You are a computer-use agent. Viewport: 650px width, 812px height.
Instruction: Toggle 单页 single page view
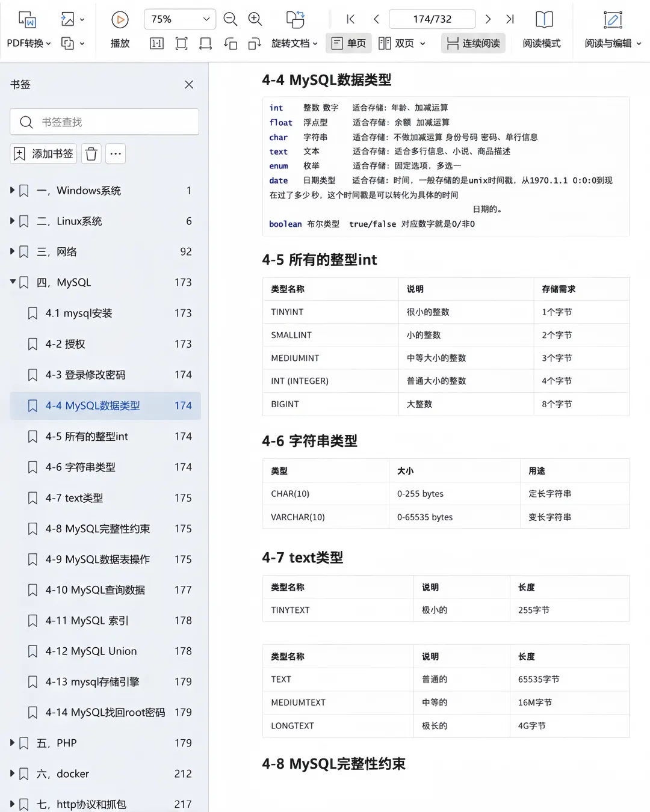[348, 43]
